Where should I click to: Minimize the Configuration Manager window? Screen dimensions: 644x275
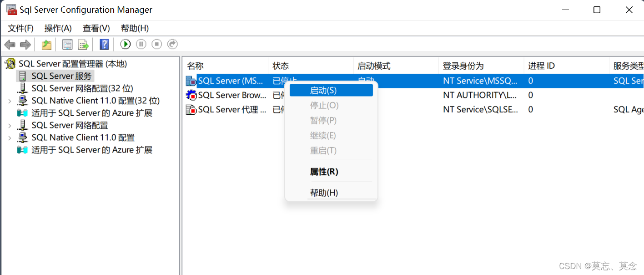[x=565, y=10]
